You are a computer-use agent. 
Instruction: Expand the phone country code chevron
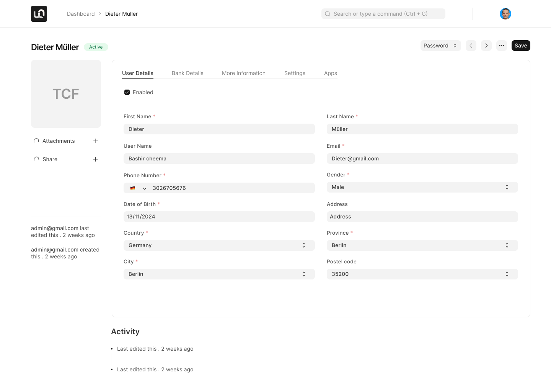(145, 188)
